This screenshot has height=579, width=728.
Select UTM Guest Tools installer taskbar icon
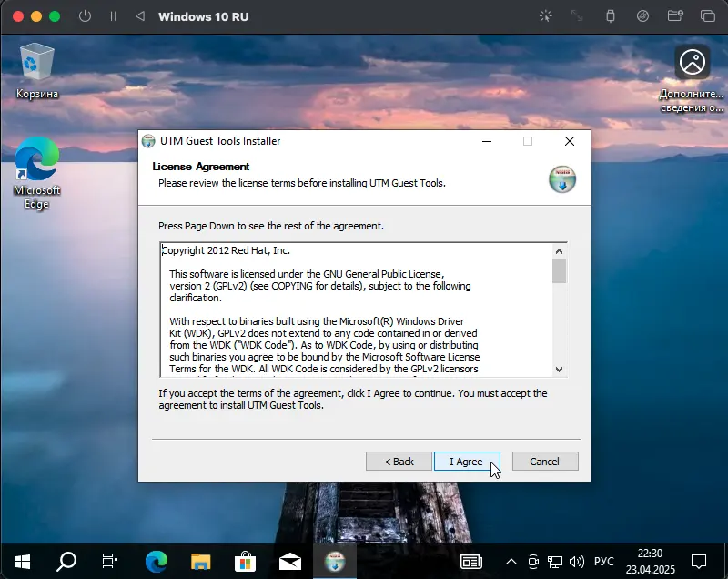[335, 562]
